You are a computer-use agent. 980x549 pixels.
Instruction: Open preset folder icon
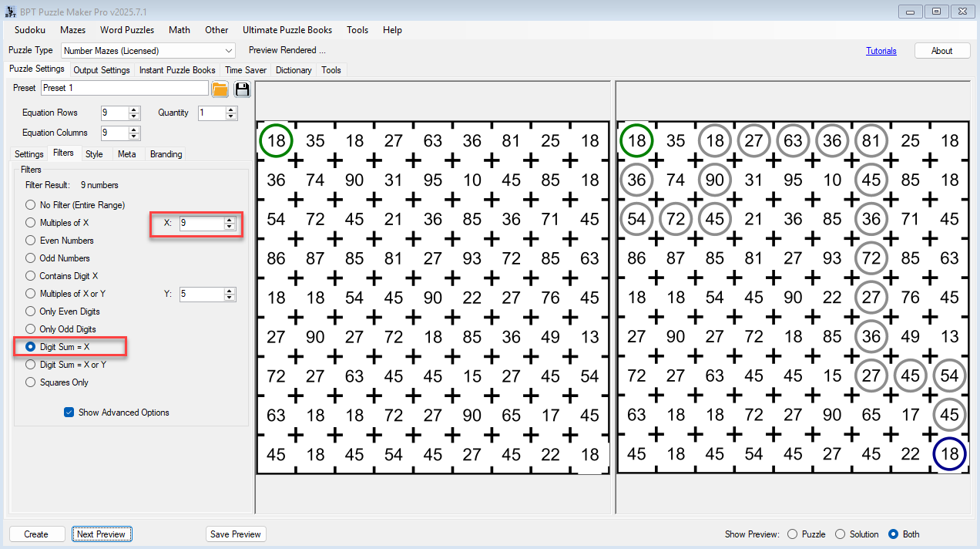click(220, 89)
